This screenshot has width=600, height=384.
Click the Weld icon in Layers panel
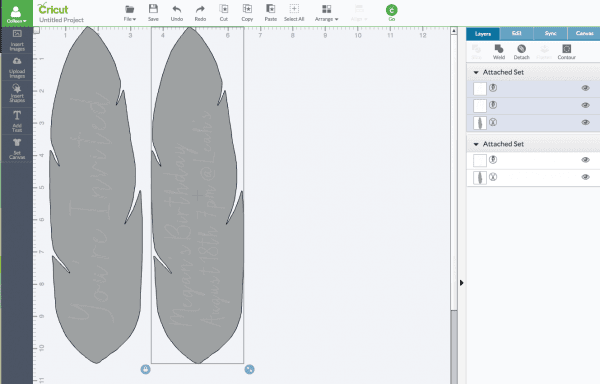[x=499, y=49]
